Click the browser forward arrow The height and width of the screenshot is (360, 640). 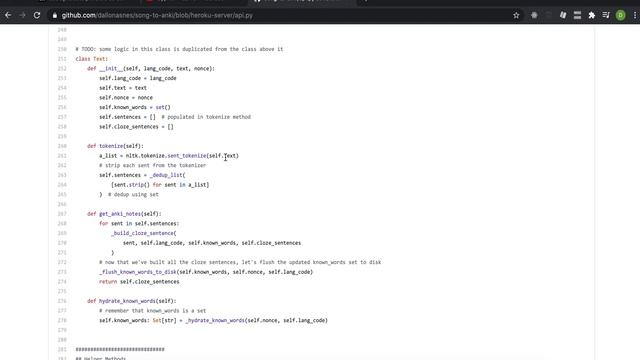22,15
